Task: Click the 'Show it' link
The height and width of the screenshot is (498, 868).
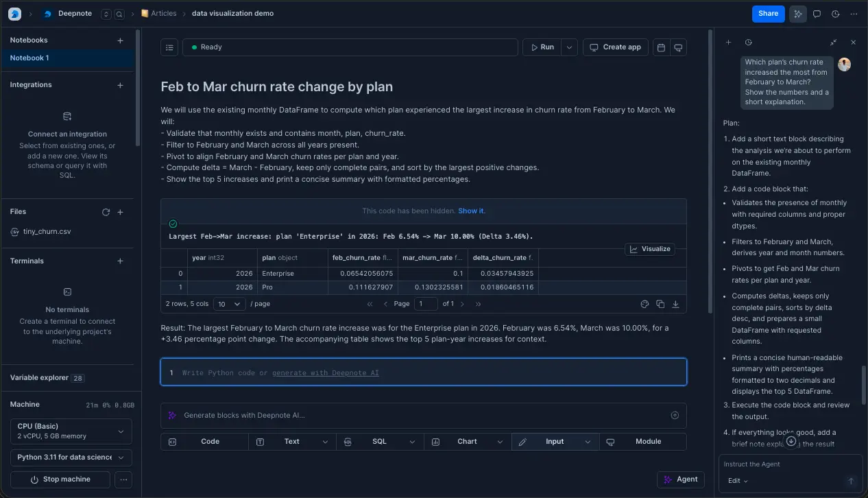Action: pyautogui.click(x=470, y=211)
